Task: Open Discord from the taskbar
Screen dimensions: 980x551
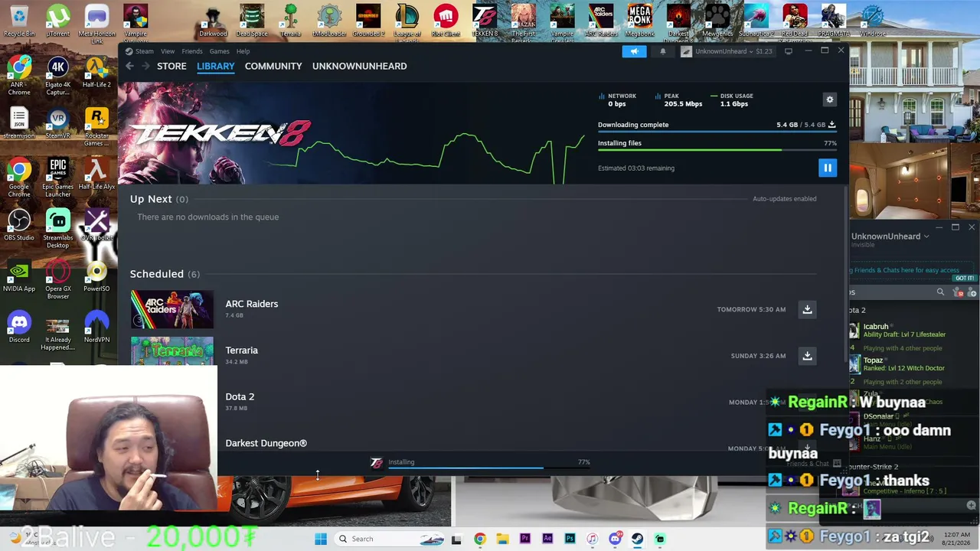Action: tap(615, 539)
